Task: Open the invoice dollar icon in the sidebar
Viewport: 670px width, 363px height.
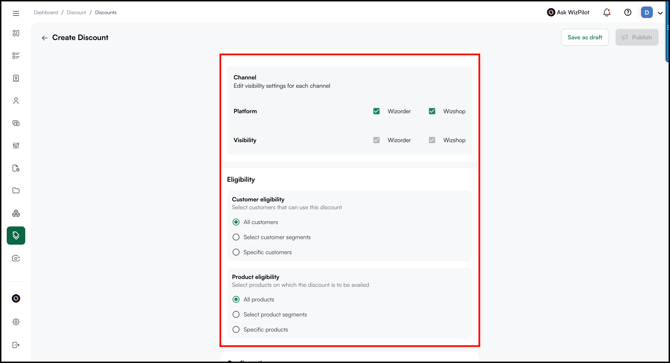Action: (16, 78)
